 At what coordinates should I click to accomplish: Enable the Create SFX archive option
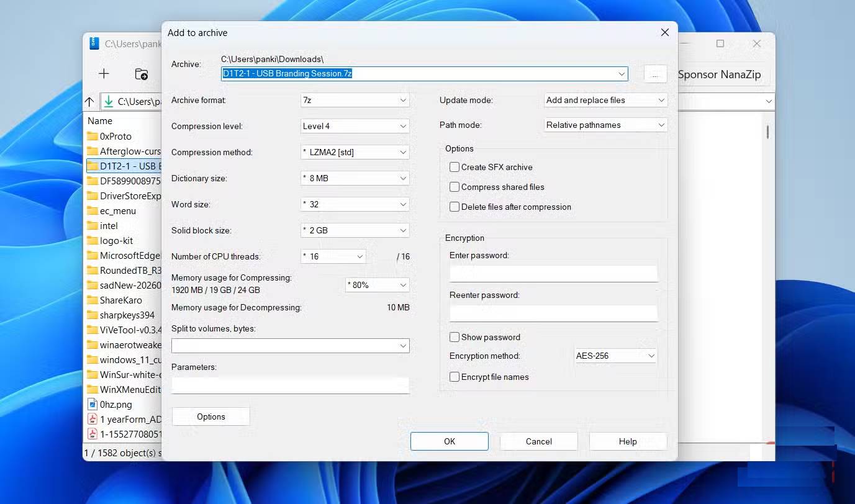[454, 166]
